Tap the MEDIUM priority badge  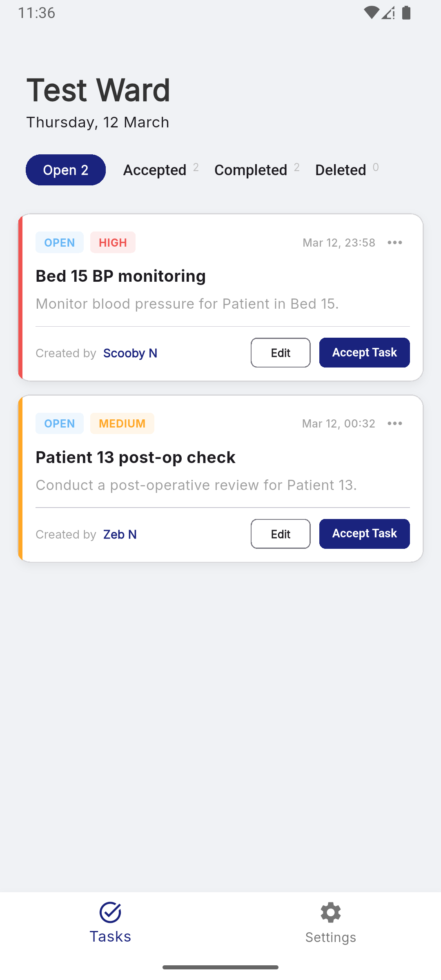click(x=122, y=423)
